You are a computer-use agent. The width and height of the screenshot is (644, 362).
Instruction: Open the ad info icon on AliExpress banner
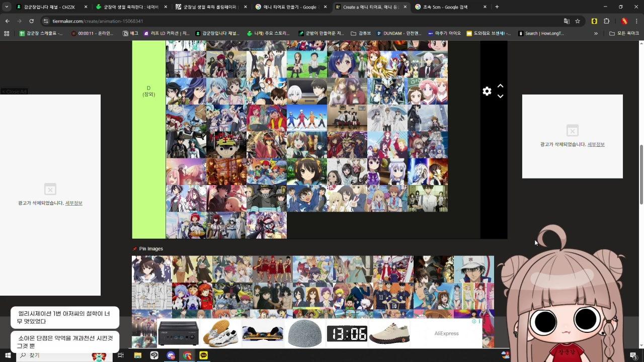pyautogui.click(x=473, y=321)
